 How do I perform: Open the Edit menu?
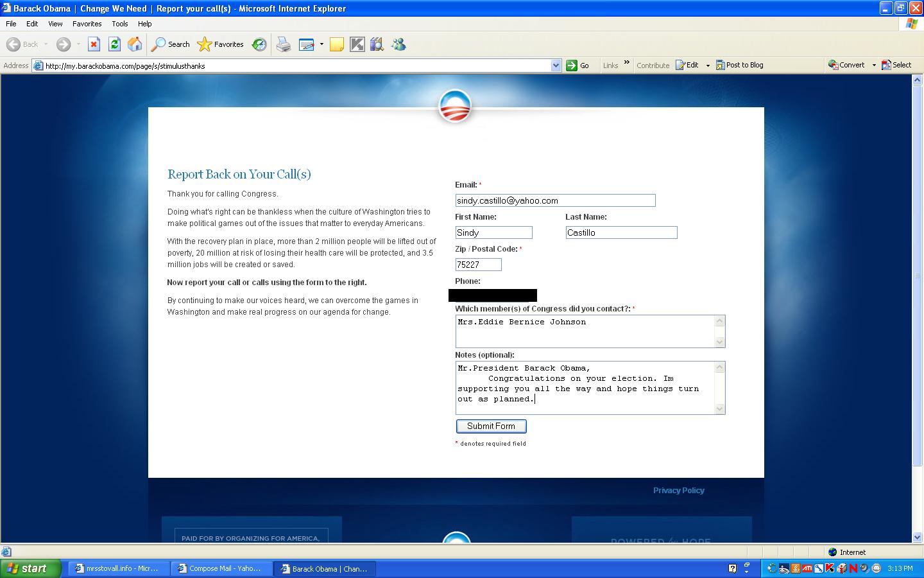point(32,24)
